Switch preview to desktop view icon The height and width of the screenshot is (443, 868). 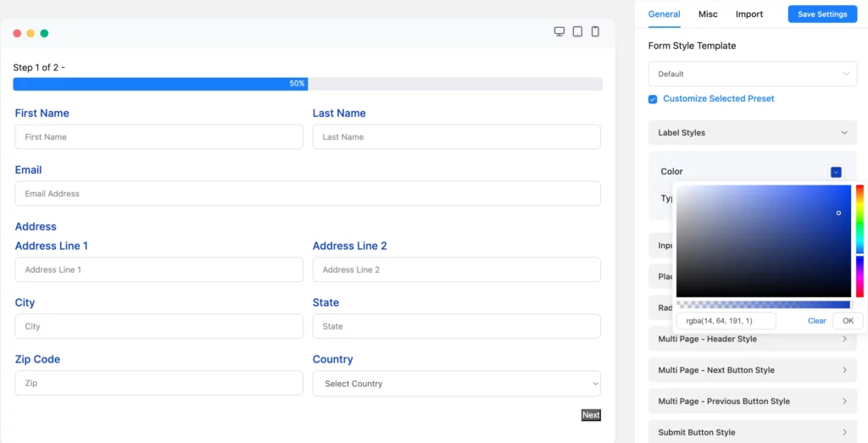[x=559, y=31]
